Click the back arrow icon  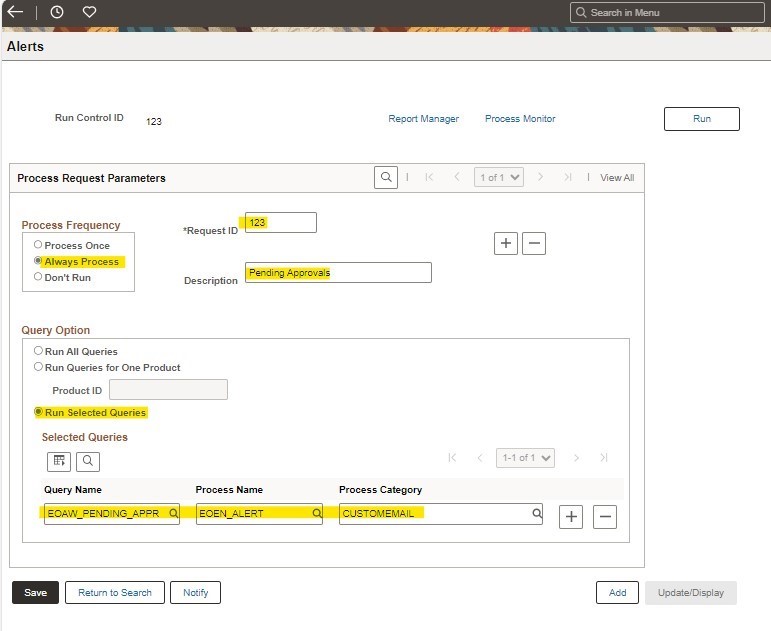[x=15, y=12]
